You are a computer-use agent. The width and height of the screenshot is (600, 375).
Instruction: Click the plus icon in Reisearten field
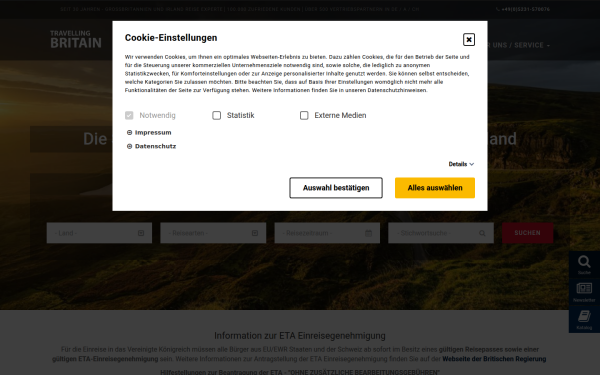[255, 233]
